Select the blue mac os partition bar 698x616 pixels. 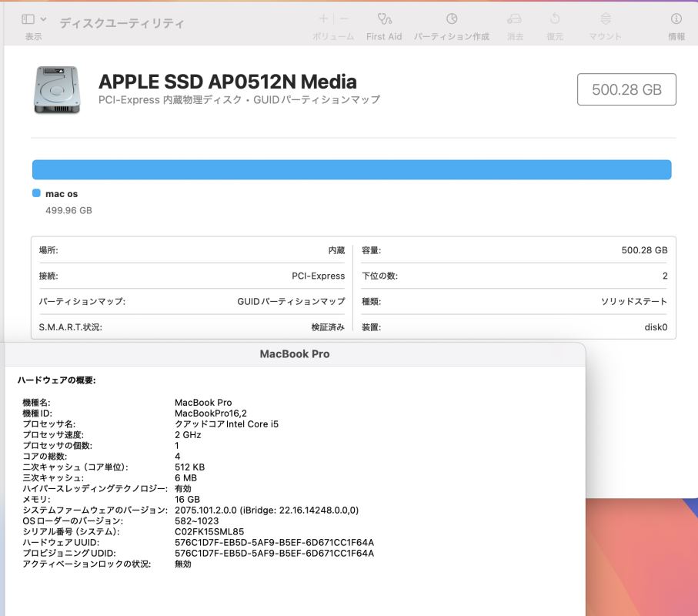[x=352, y=169]
